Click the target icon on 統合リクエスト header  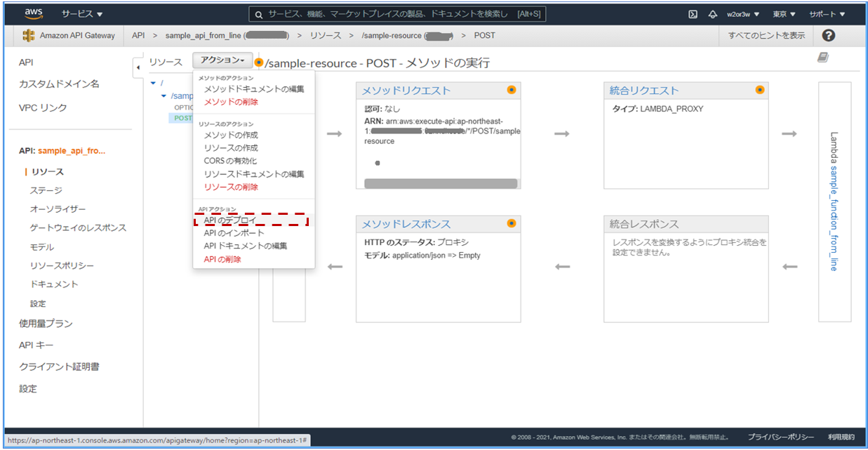[x=760, y=90]
